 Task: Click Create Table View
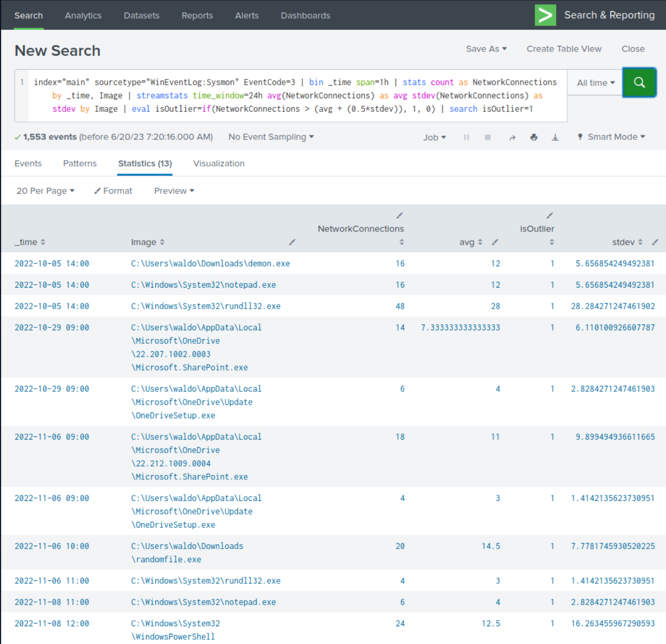[x=564, y=49]
